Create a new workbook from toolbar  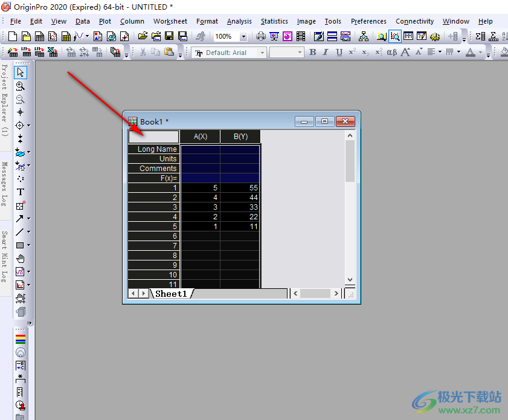tap(39, 36)
